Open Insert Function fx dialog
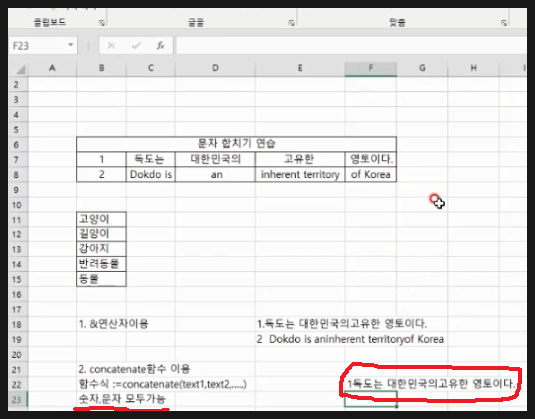 (160, 45)
